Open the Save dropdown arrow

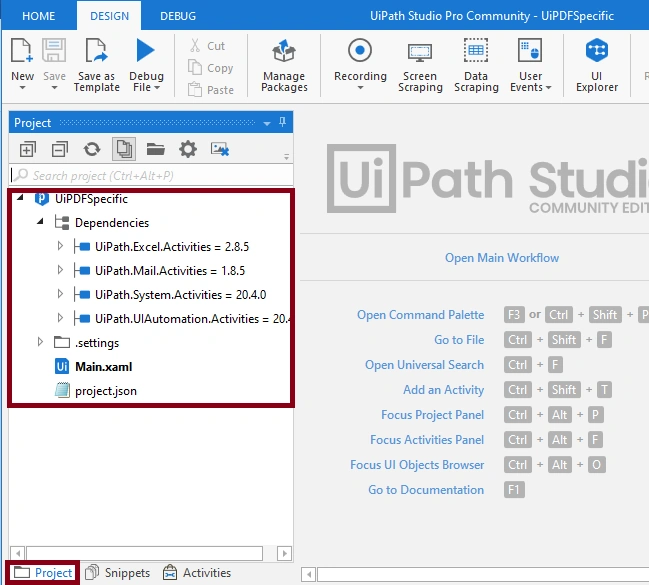pos(54,88)
